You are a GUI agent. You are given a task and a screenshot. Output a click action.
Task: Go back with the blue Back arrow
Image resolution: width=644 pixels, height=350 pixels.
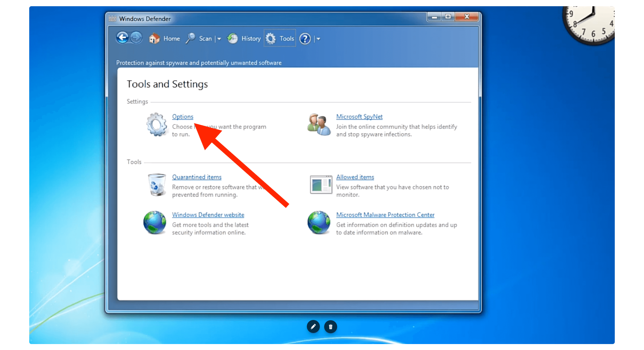122,38
